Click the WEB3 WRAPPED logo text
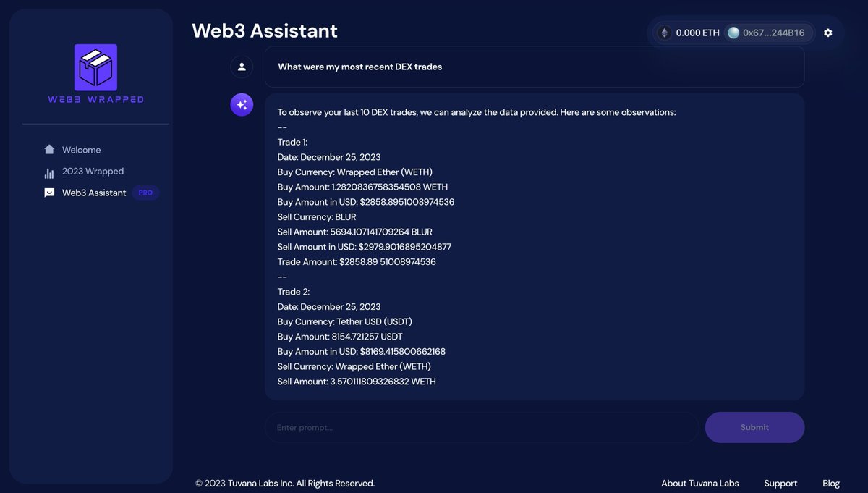 point(95,99)
